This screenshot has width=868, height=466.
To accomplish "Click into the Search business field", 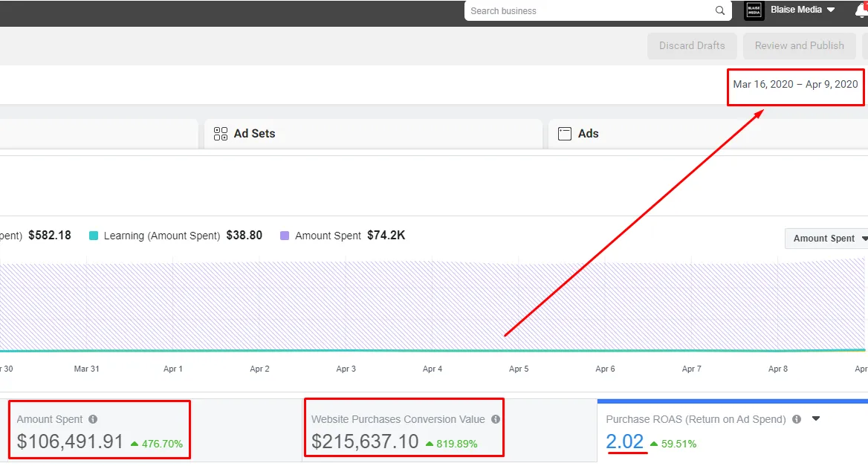I will (587, 11).
